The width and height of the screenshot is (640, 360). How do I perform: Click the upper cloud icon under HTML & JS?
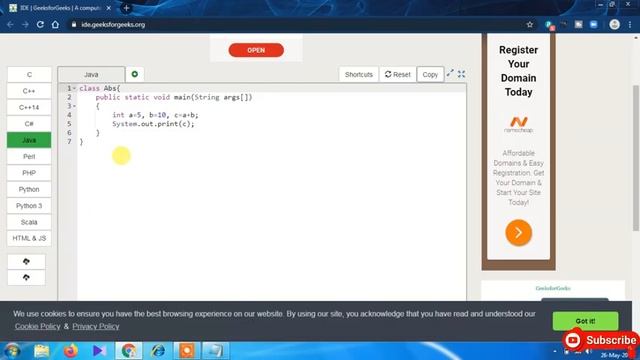point(27,261)
